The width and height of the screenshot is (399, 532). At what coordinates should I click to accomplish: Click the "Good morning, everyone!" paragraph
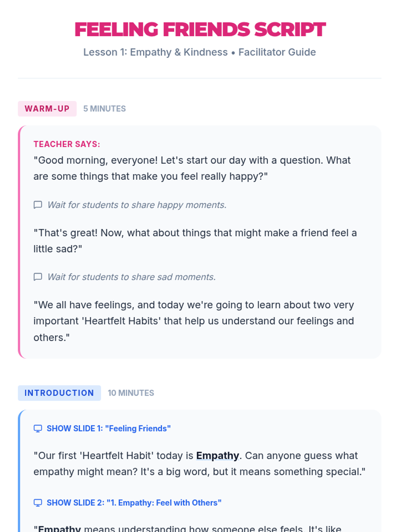[x=192, y=168]
